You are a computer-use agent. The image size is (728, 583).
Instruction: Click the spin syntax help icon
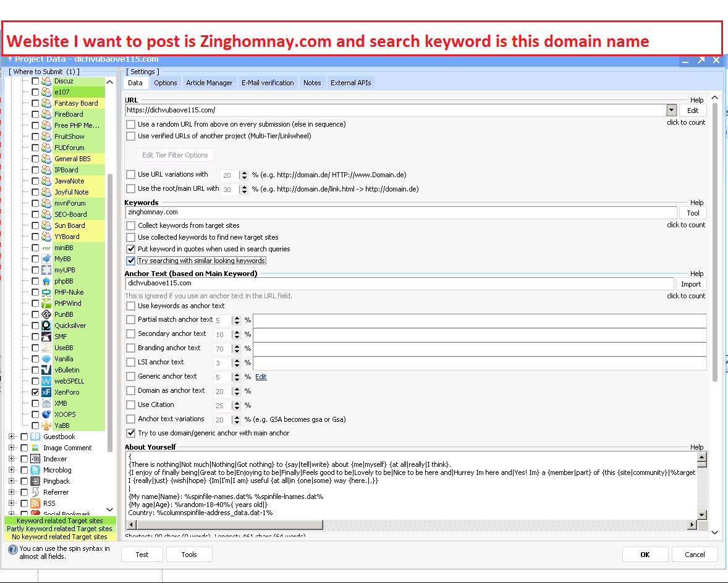tap(13, 550)
